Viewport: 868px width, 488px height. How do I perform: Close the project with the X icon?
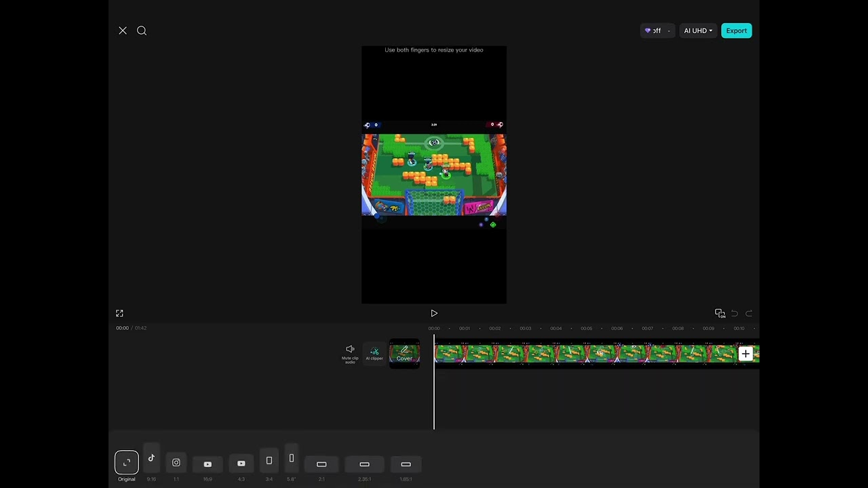click(123, 30)
